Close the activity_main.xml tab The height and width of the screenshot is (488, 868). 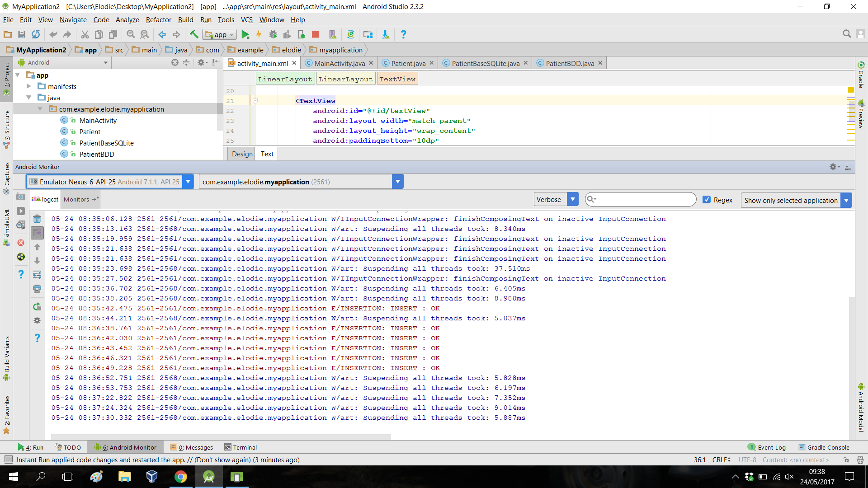pos(294,63)
